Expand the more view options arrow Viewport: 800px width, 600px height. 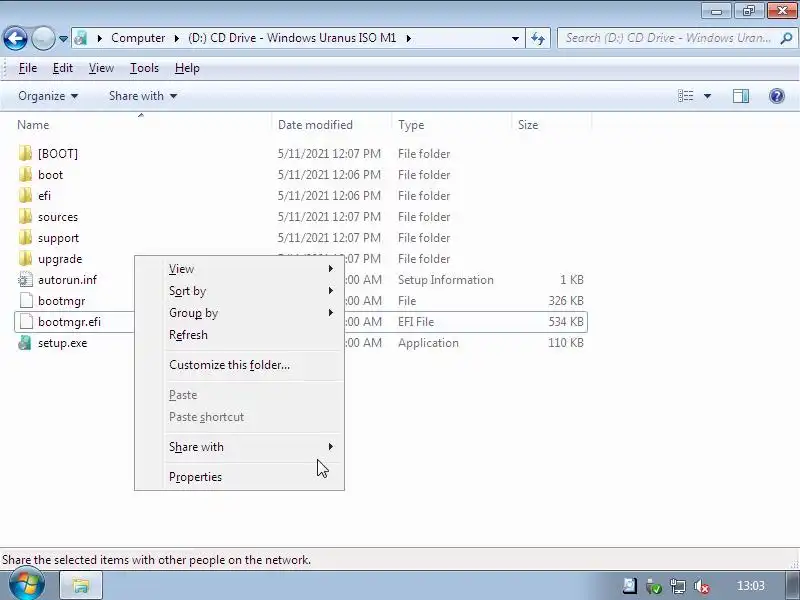point(707,96)
